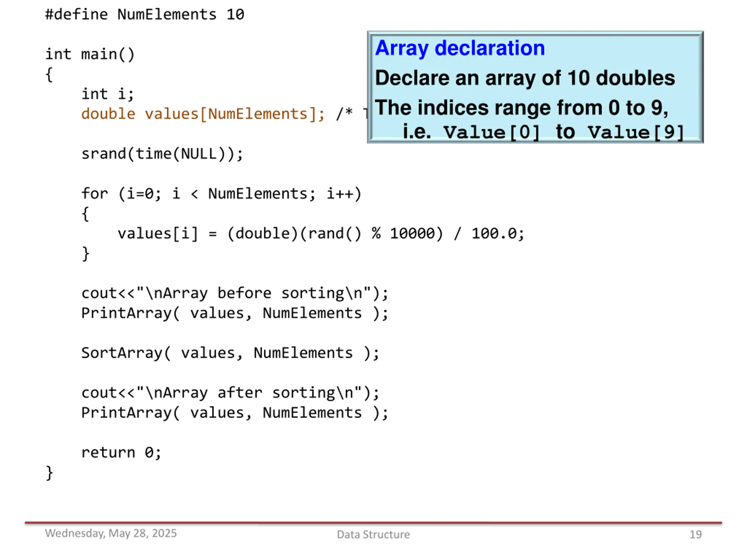Select the 'int main()' line
Viewport: 747px width, 560px height.
point(90,54)
